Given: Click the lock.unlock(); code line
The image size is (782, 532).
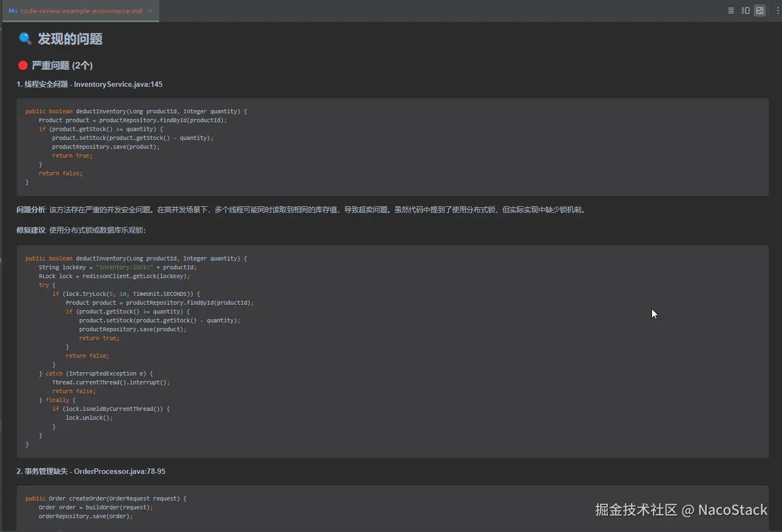Looking at the screenshot, I should [89, 418].
